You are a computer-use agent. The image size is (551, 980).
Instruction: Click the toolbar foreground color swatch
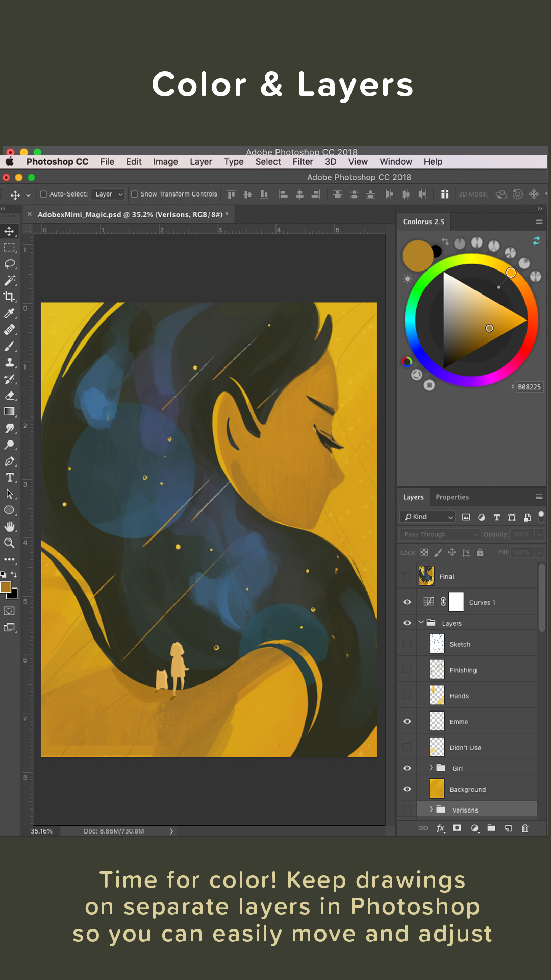pyautogui.click(x=6, y=587)
